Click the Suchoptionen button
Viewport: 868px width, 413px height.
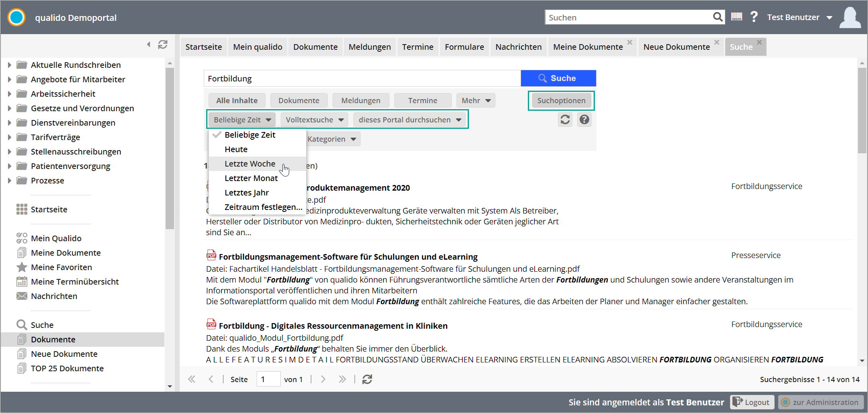(x=561, y=100)
